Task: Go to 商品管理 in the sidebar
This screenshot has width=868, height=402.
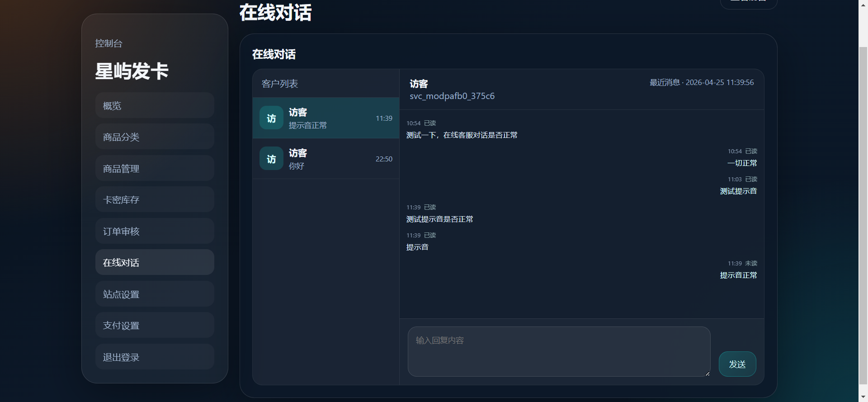Action: tap(154, 168)
